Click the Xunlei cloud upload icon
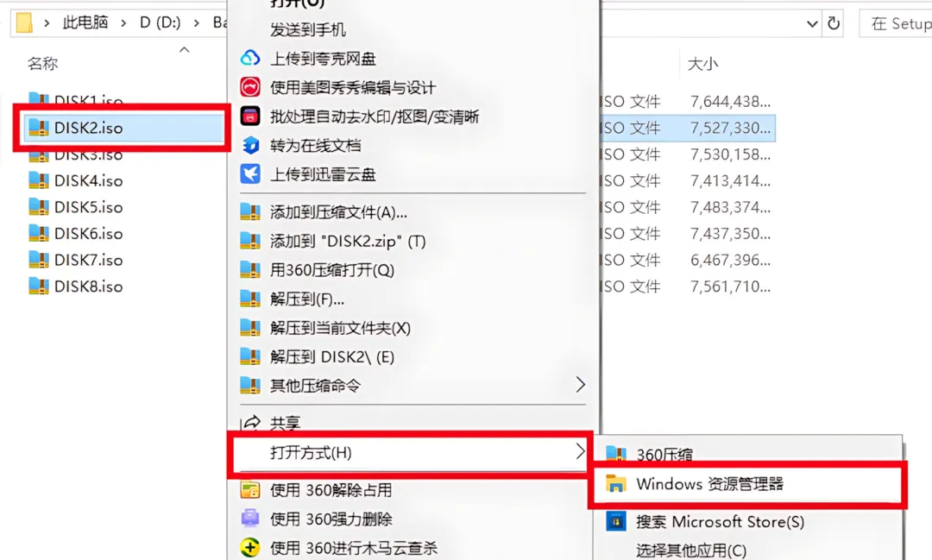Viewport: 932px width, 560px height. [x=250, y=174]
